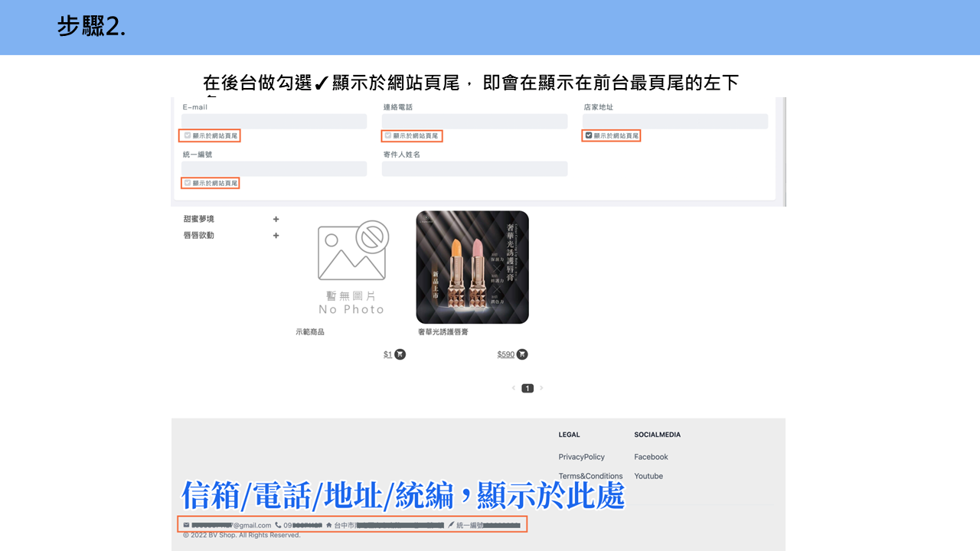Click the house address icon in footer
This screenshot has height=551, width=980.
tap(328, 525)
